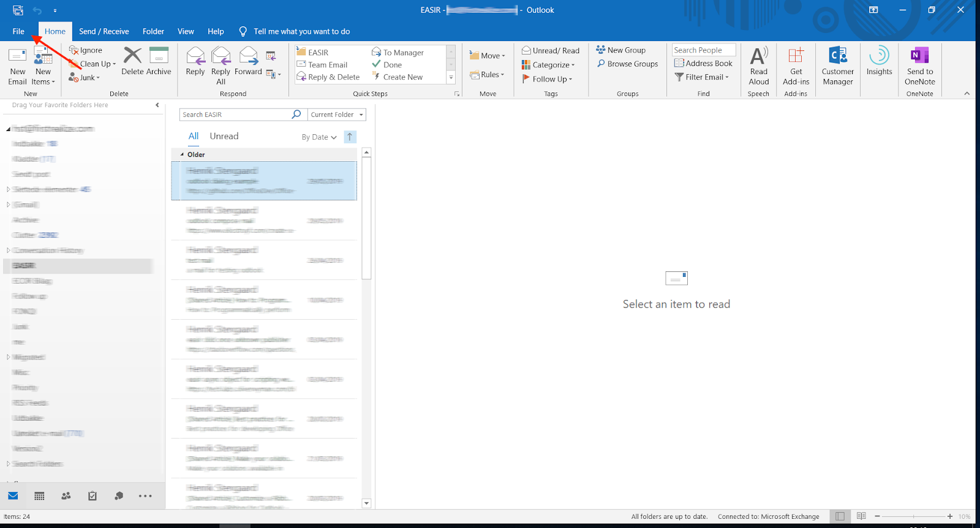Screen dimensions: 980x528
Task: Switch to Normal view in status bar
Action: click(840, 516)
